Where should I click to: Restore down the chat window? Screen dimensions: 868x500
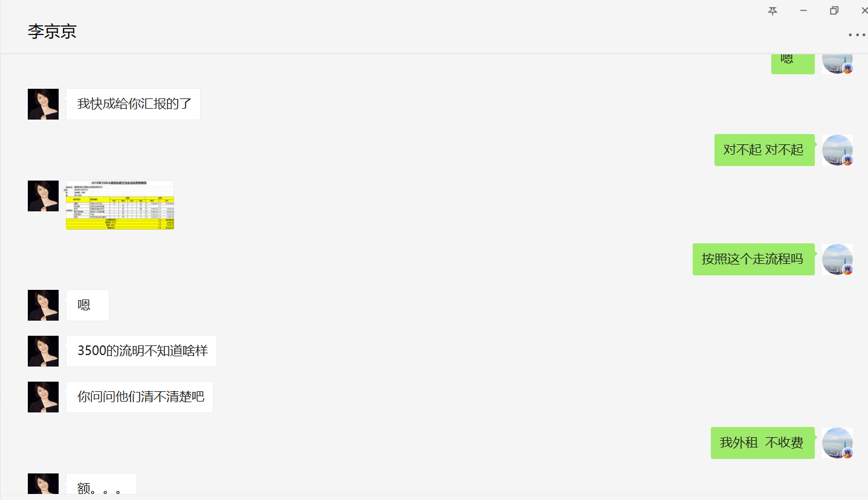pos(834,11)
